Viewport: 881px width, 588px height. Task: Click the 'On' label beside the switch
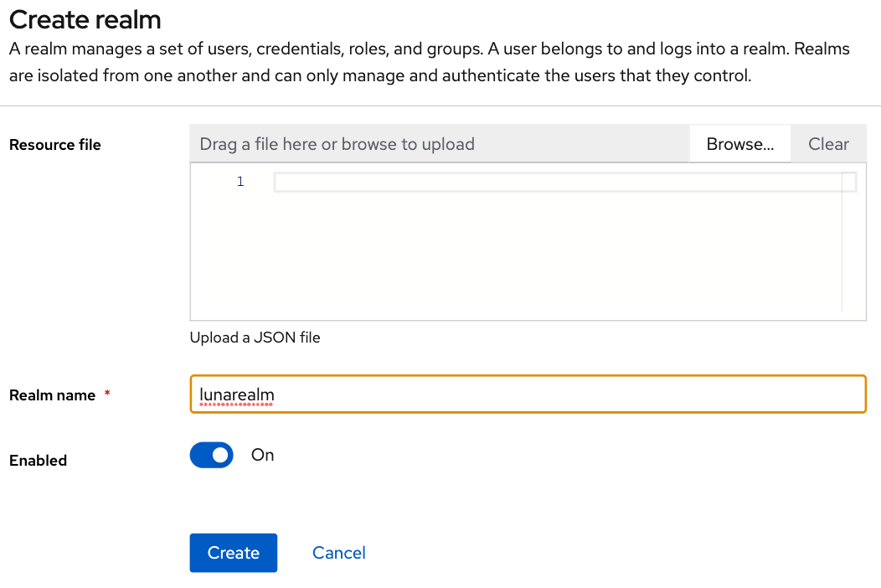click(262, 455)
